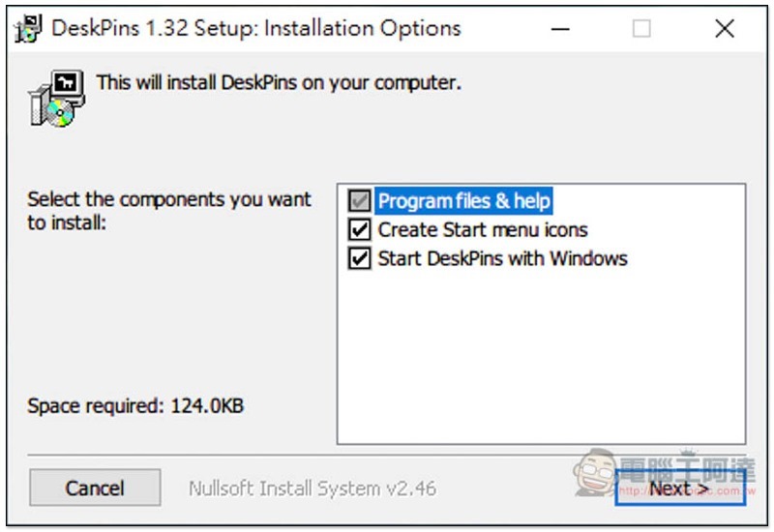Viewport: 774px width, 532px height.
Task: Click the This will install DeskPins header text
Action: pyautogui.click(x=279, y=83)
